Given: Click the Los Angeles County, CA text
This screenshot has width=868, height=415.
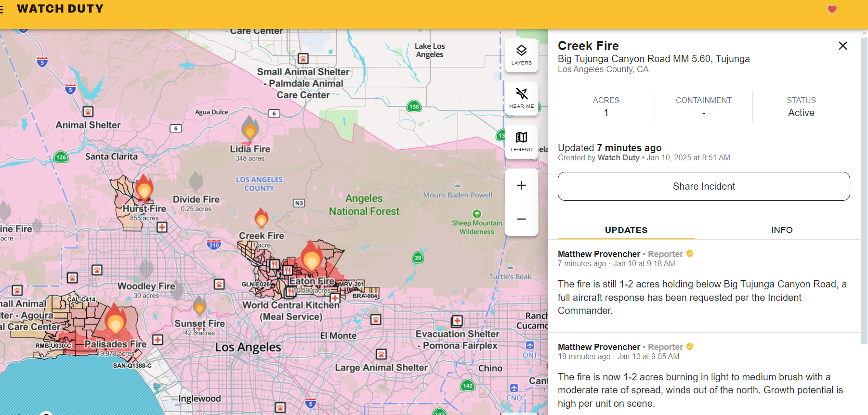Looking at the screenshot, I should (603, 69).
